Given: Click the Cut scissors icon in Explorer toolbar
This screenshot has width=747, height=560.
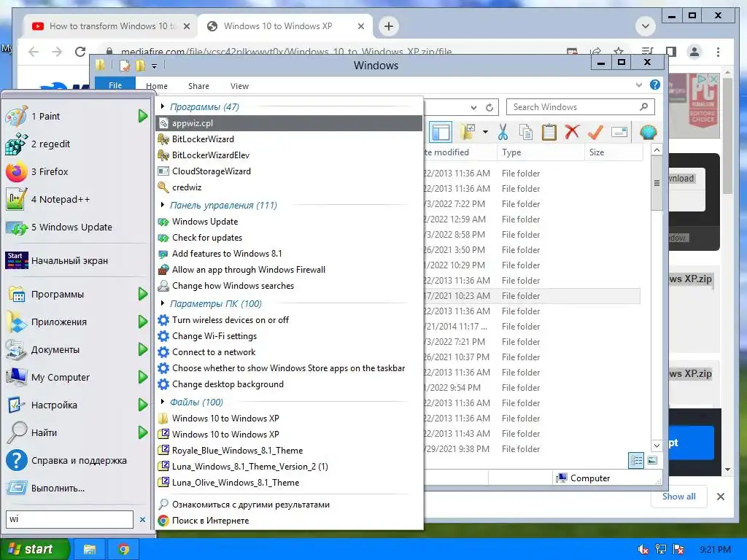Looking at the screenshot, I should tap(503, 133).
